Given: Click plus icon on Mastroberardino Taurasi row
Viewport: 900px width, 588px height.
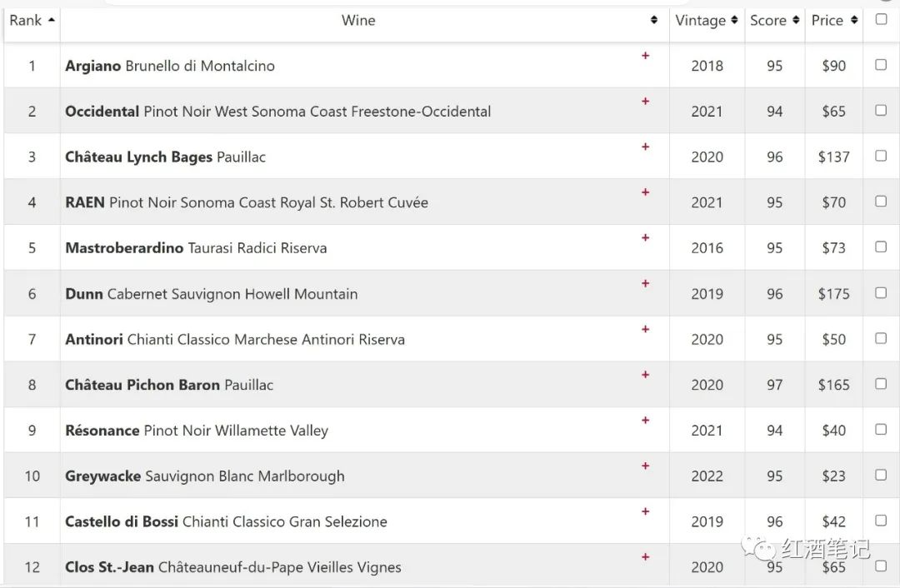Looking at the screenshot, I should tap(645, 238).
